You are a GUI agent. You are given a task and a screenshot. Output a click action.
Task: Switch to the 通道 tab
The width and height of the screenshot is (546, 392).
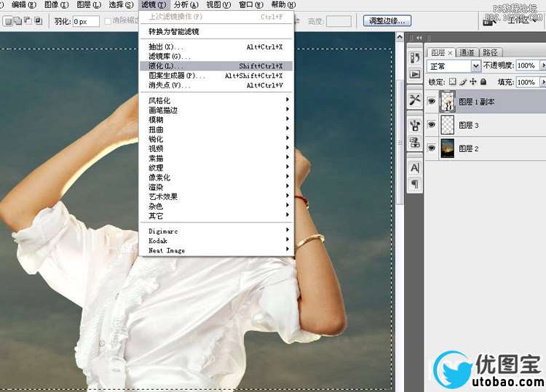pyautogui.click(x=467, y=52)
